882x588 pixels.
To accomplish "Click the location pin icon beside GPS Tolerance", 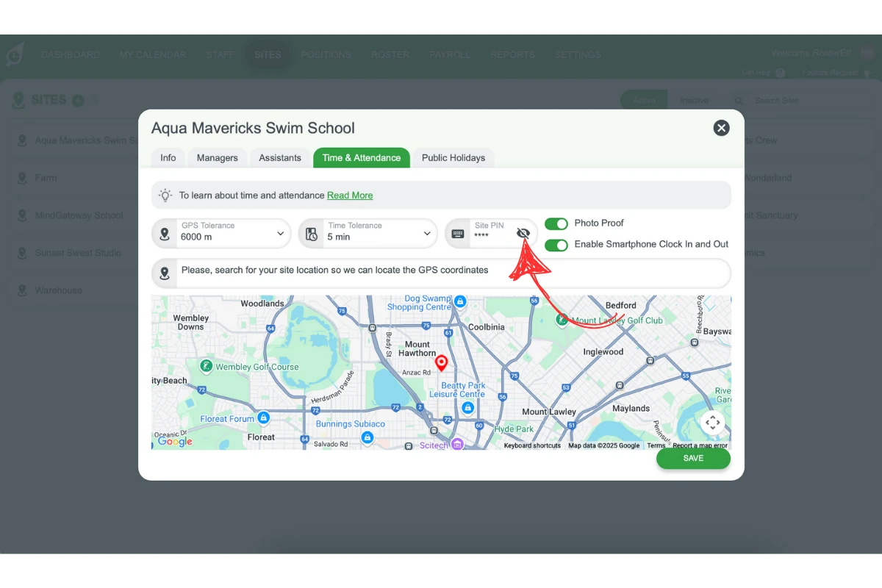I will (164, 234).
